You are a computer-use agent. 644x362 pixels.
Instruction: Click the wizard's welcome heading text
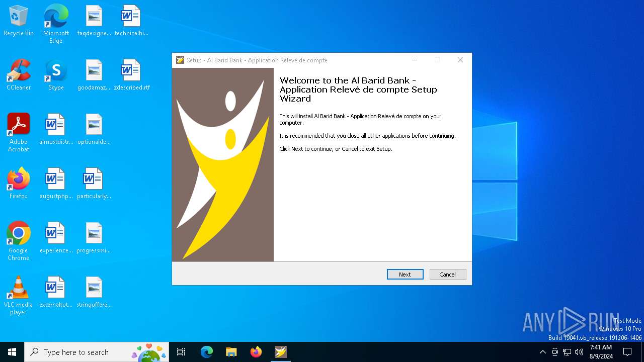pyautogui.click(x=358, y=89)
